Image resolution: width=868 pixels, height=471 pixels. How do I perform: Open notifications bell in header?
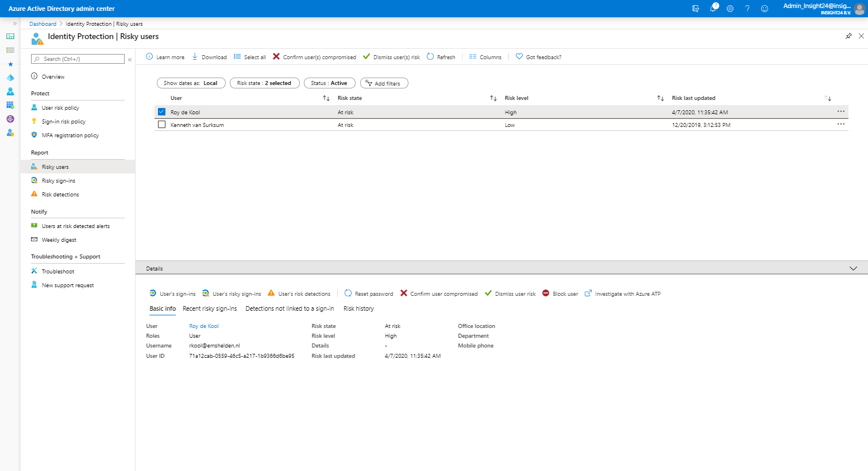713,9
